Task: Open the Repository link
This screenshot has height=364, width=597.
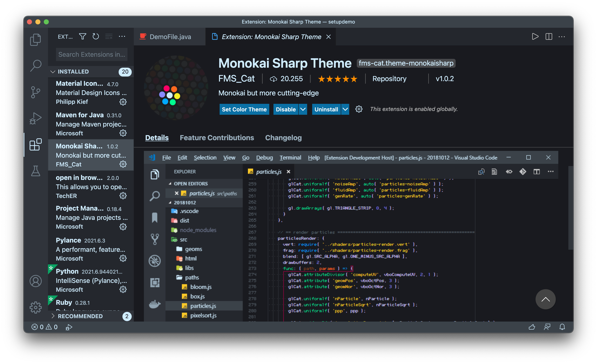Action: click(x=389, y=79)
